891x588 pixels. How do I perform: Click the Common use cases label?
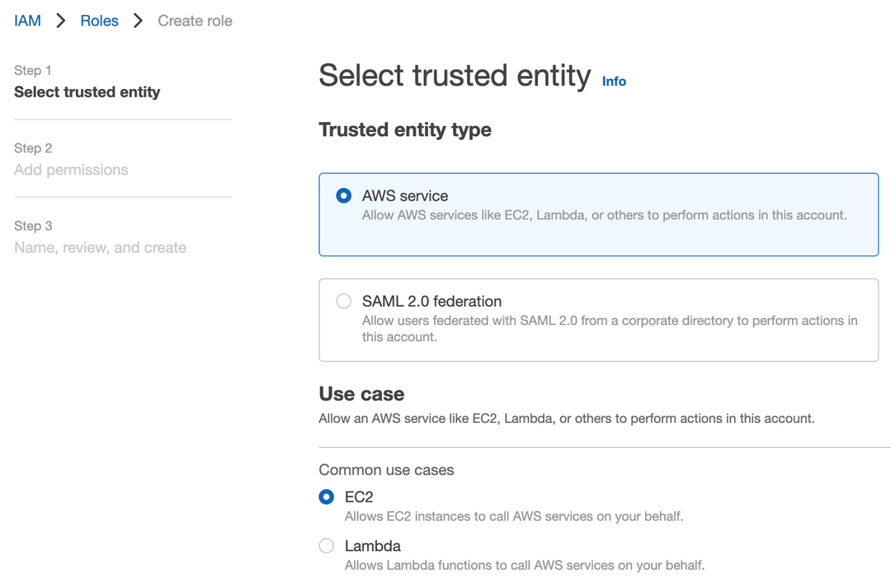pos(386,469)
